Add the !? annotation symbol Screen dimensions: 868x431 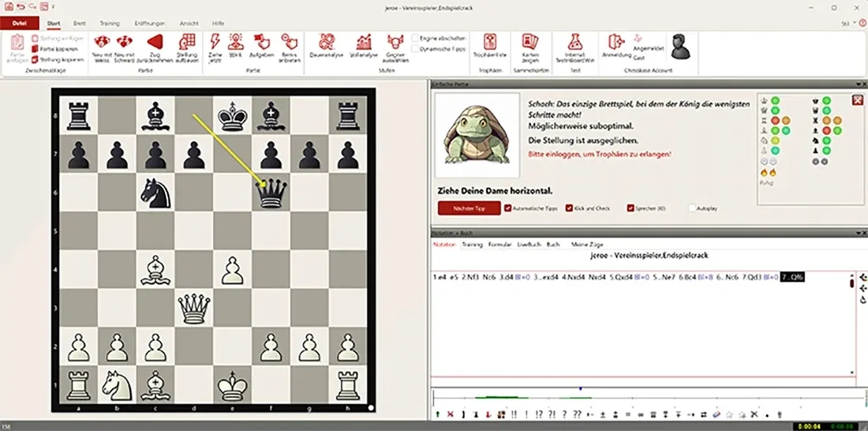(x=538, y=414)
